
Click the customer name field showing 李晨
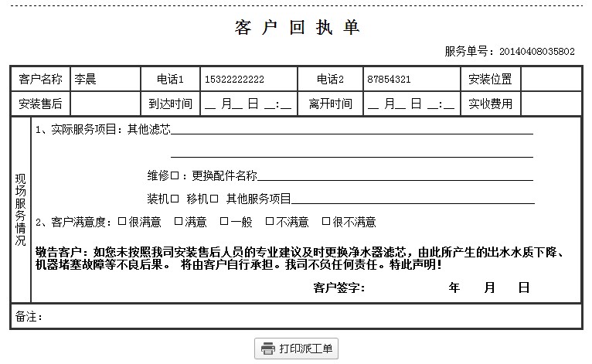[x=104, y=80]
